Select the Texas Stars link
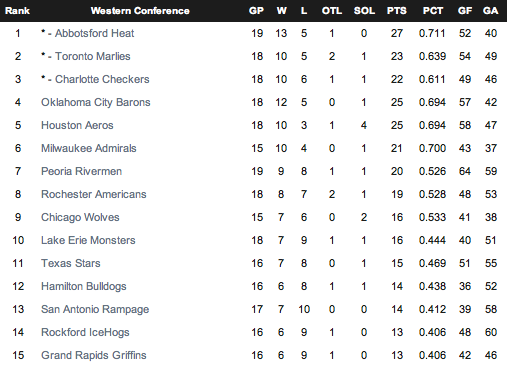The image size is (507, 366). (71, 263)
